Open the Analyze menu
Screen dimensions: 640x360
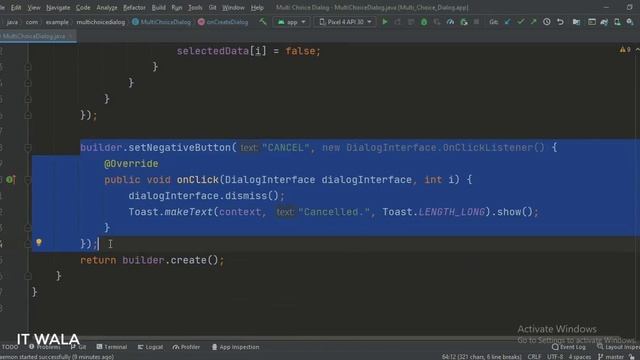pos(107,7)
